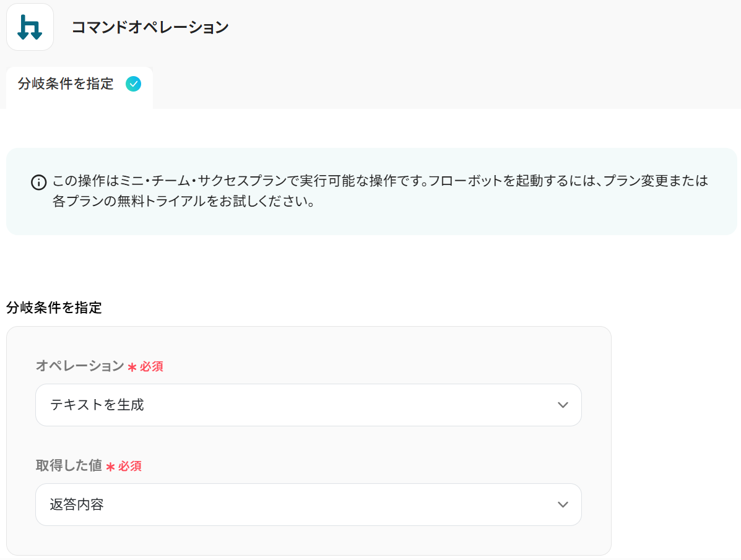Click the オペレーション field label
This screenshot has height=560, width=741.
pyautogui.click(x=80, y=366)
